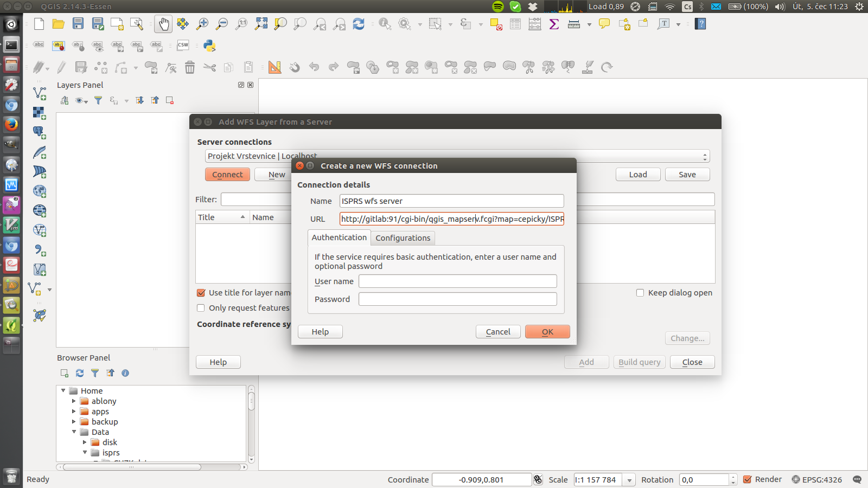868x488 pixels.
Task: Click the Load button
Action: point(638,175)
